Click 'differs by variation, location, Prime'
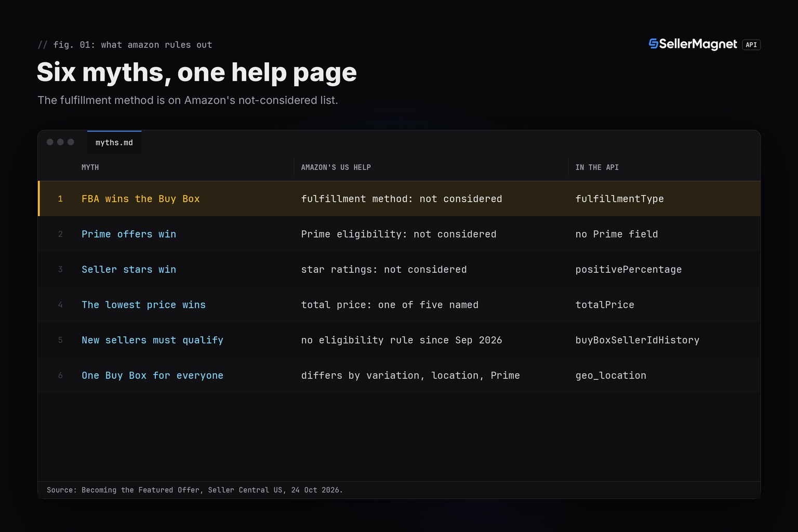The image size is (798, 532). (410, 376)
